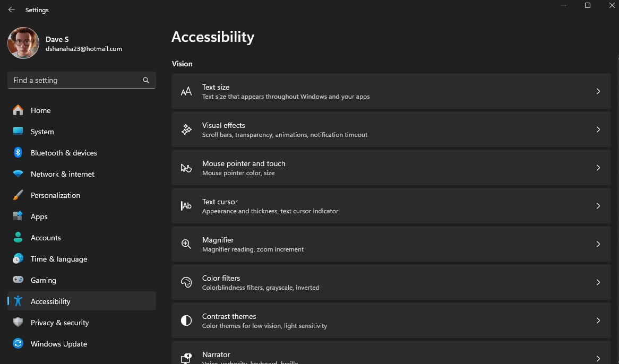Select the Text size icon
This screenshot has width=619, height=364.
tap(186, 91)
